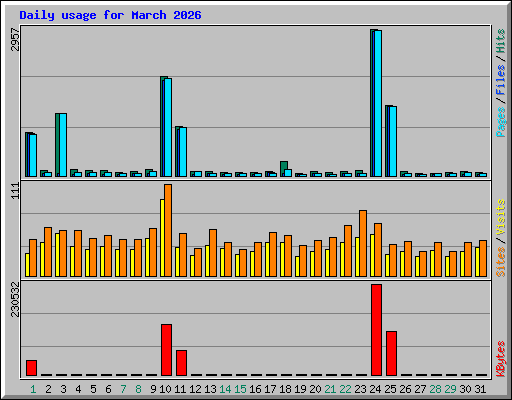Screen dimensions: 512x400
Task: Click the orange visits bar for day 23
Action: [x=363, y=243]
